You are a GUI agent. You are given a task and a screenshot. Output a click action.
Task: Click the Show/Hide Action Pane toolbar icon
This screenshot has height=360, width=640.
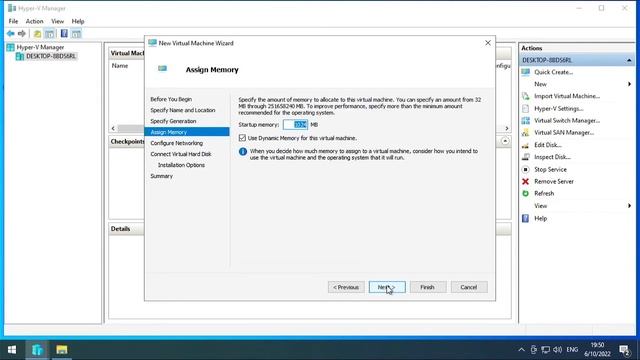tap(76, 34)
